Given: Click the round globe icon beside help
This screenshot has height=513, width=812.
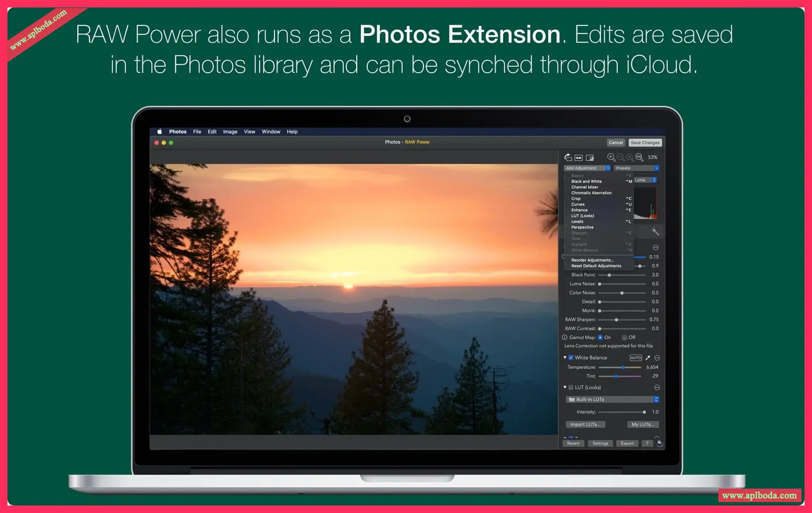Looking at the screenshot, I should point(660,443).
